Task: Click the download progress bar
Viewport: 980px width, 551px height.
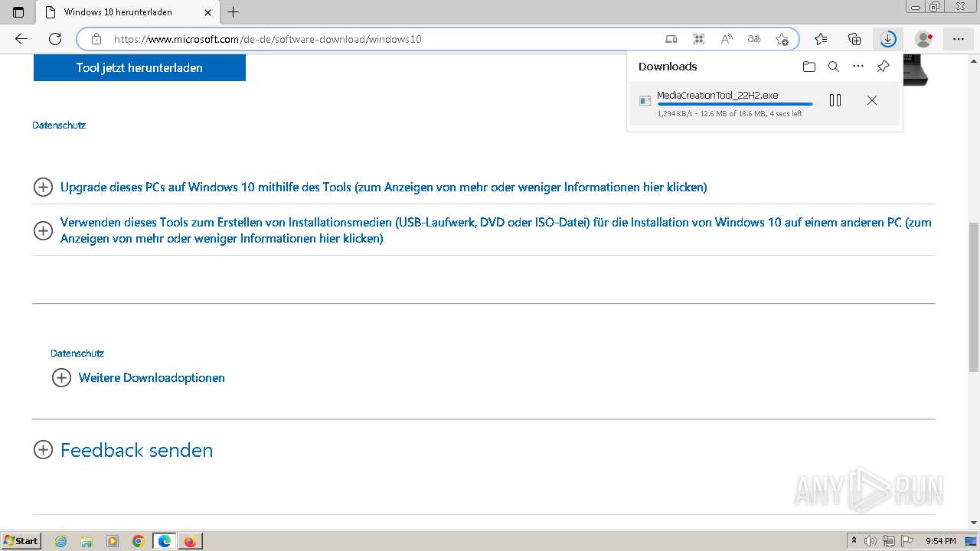Action: coord(735,104)
